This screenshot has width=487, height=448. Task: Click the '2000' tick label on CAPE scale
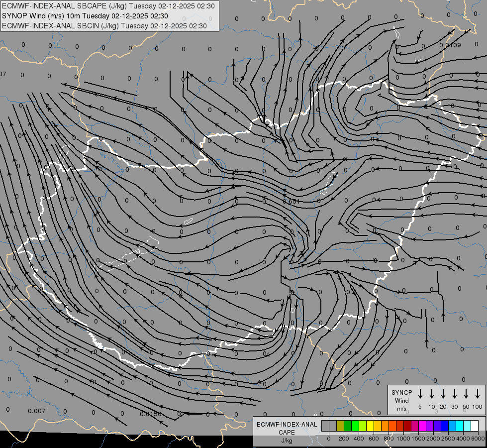433,439
